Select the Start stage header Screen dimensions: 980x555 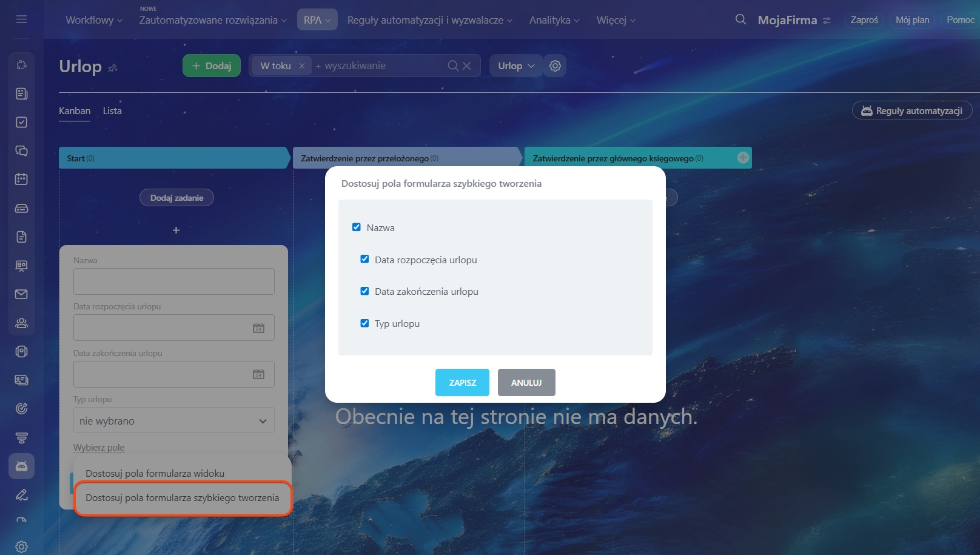[175, 158]
